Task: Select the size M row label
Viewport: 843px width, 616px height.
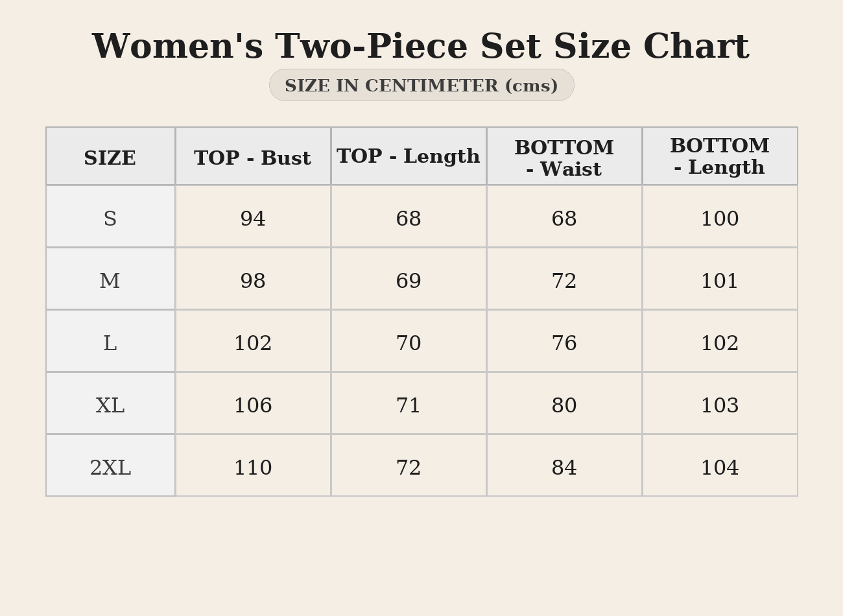Action: click(110, 281)
